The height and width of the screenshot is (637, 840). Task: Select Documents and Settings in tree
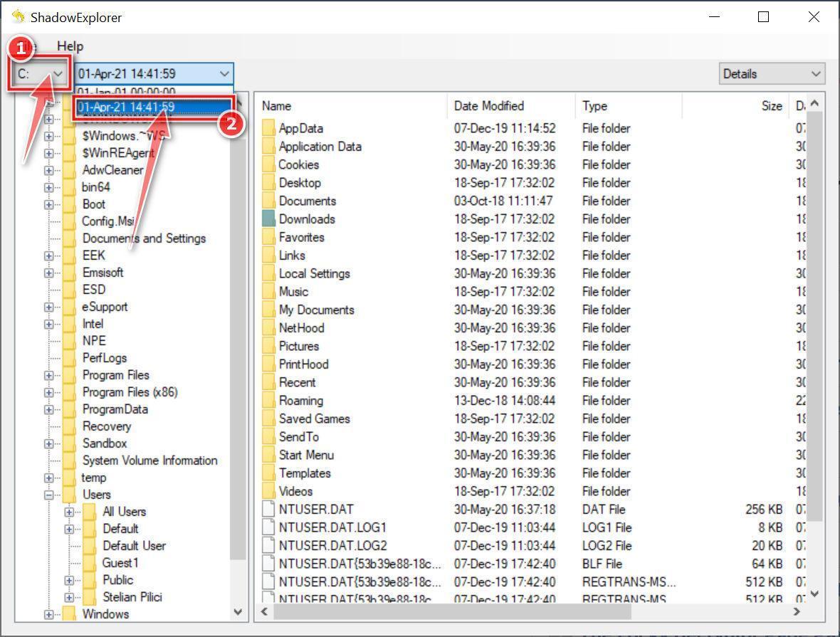click(x=144, y=238)
